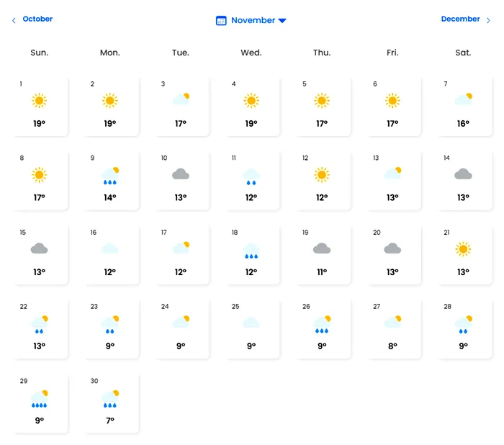Screen dimensions: 504x445
Task: Click the calendar icon beside November
Action: 221,21
